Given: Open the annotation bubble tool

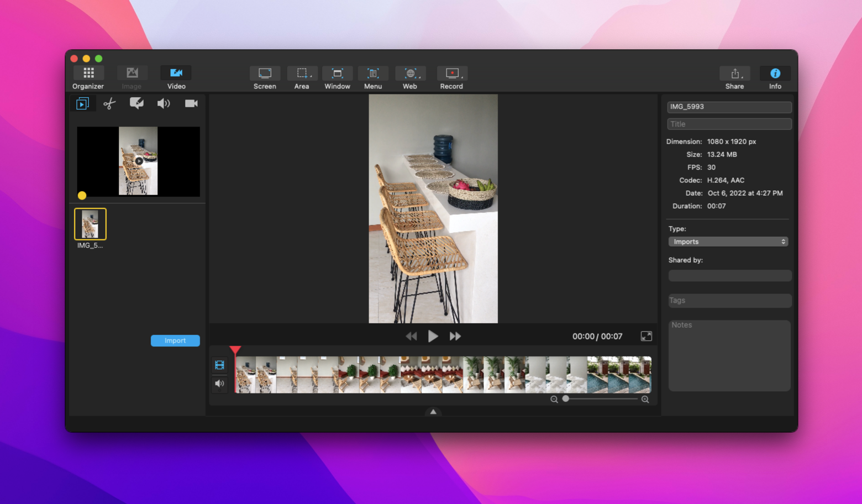Looking at the screenshot, I should click(136, 103).
